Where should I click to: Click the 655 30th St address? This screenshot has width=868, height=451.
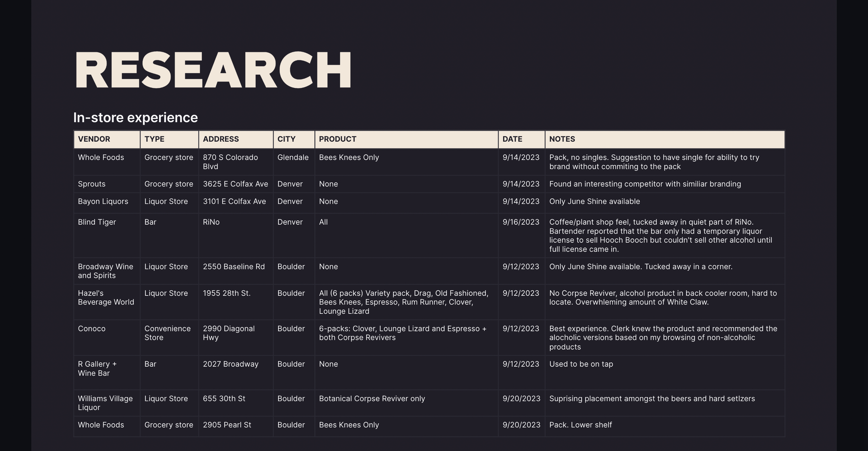coord(236,403)
